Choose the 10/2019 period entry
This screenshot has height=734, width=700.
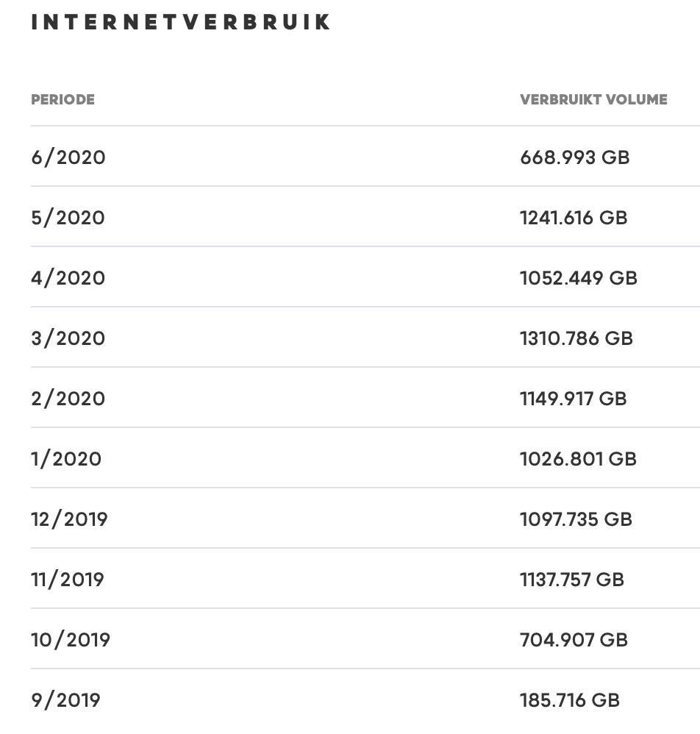(x=71, y=640)
